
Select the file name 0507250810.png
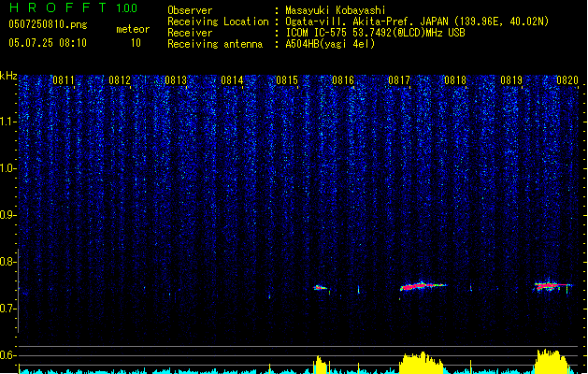click(x=48, y=24)
